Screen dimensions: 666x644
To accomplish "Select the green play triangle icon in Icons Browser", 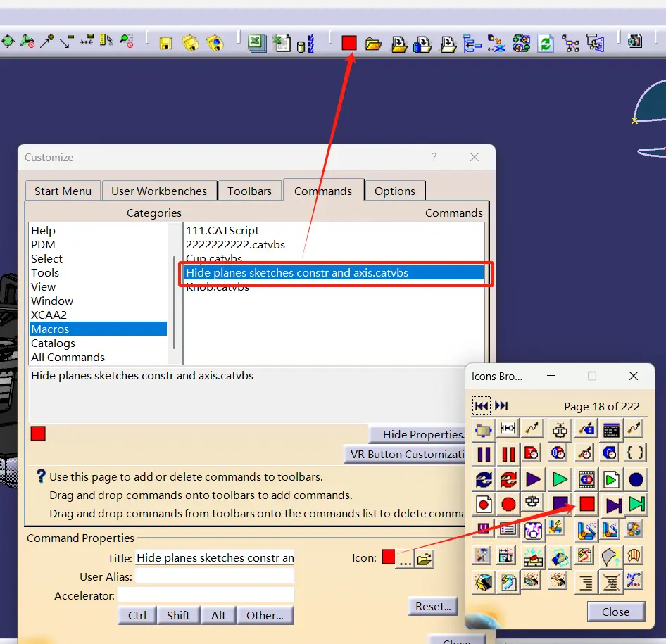I will point(560,480).
